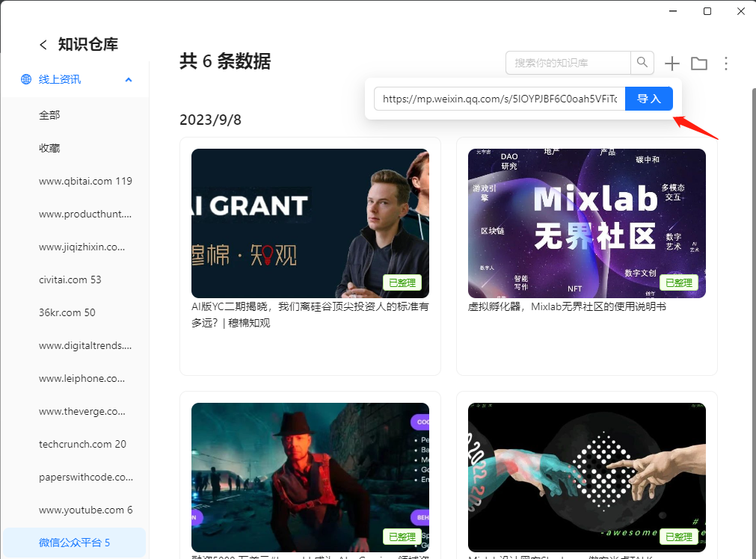Select 微信公众平台 5 source
Screen dimensions: 756x559
(x=74, y=543)
